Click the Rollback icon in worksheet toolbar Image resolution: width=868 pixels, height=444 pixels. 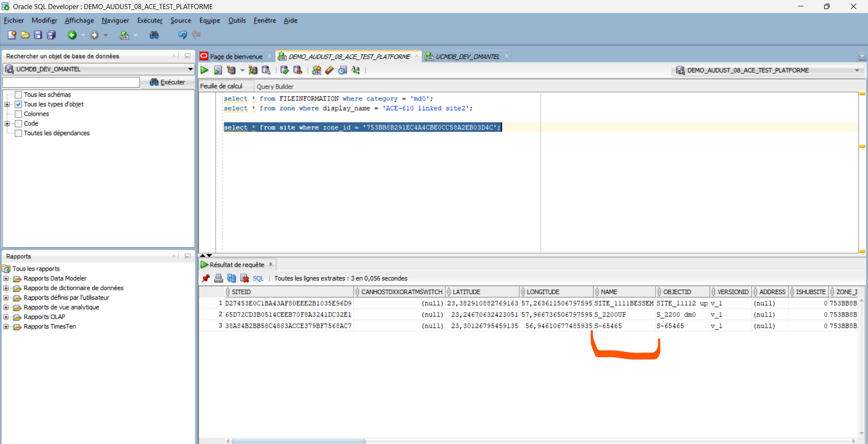[x=297, y=70]
